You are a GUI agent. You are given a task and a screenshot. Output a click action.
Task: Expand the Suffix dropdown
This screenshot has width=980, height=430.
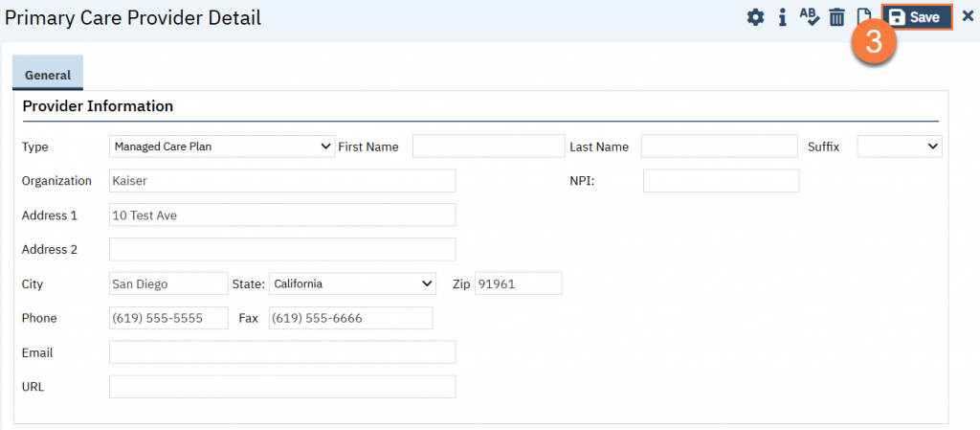(899, 147)
